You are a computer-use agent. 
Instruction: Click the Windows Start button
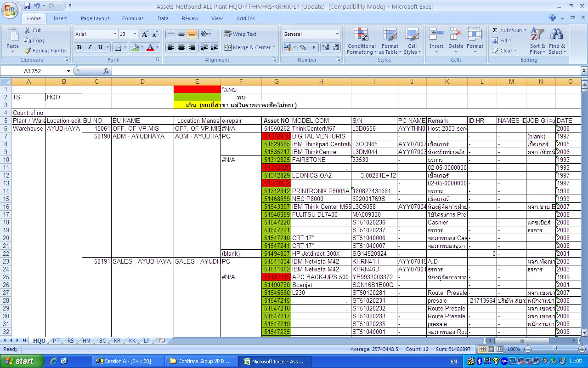coord(22,361)
